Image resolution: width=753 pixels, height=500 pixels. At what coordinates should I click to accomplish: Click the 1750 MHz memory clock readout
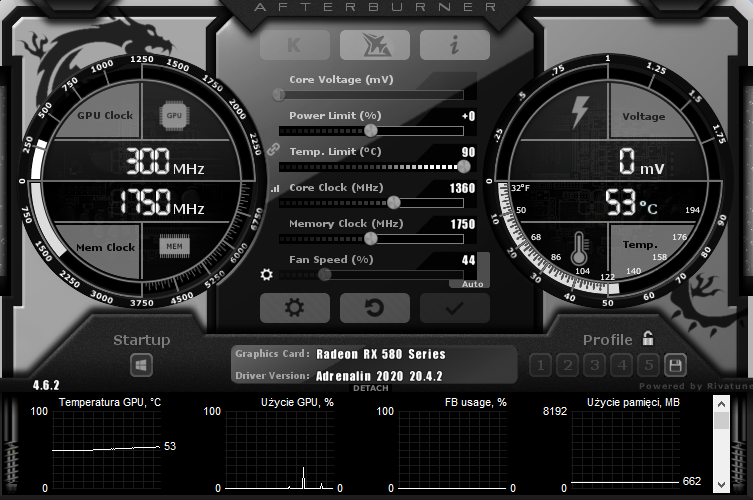[161, 201]
